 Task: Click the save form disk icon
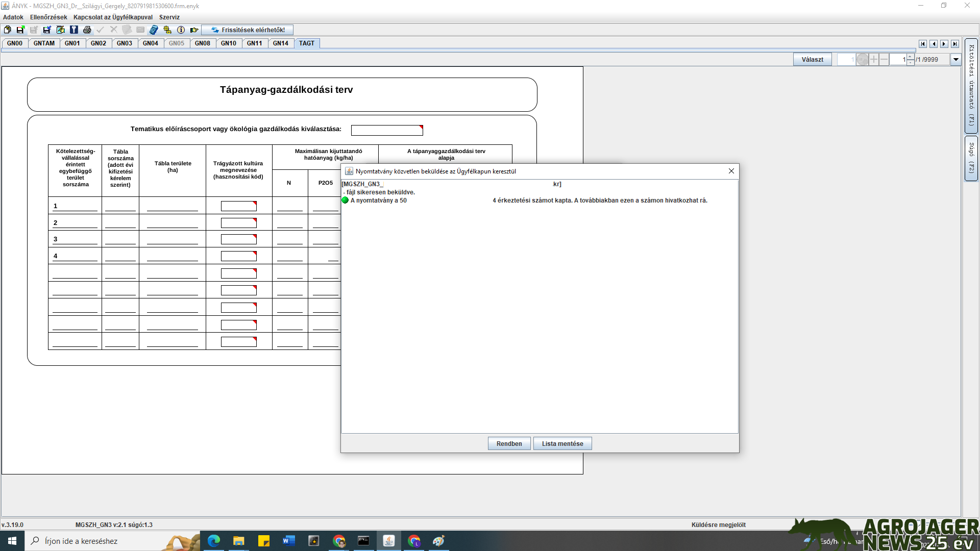click(20, 30)
